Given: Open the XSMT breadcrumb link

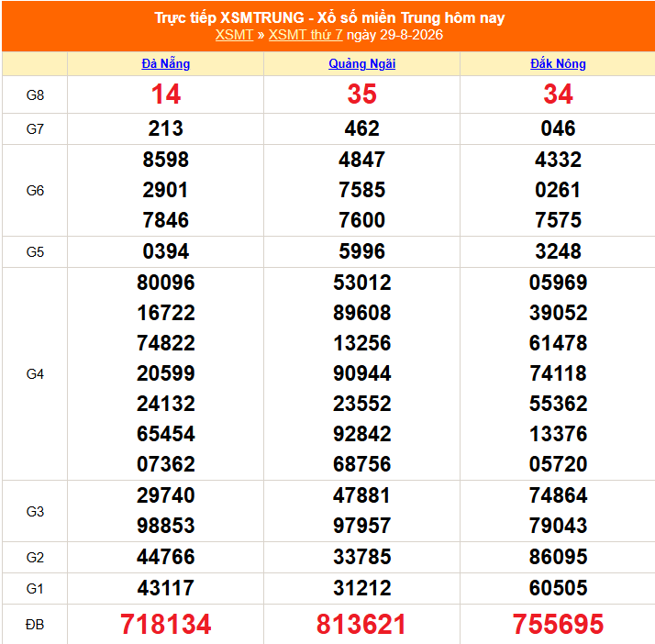Looking at the screenshot, I should coord(234,35).
